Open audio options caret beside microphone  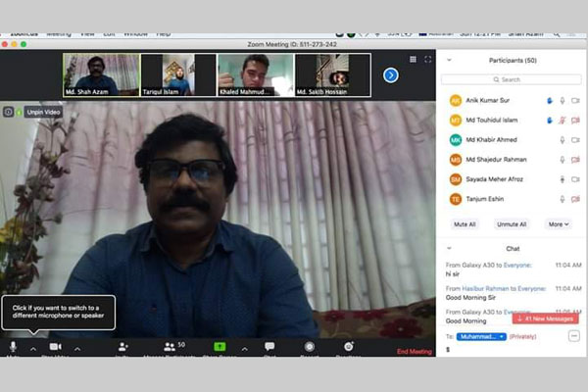[x=33, y=349]
